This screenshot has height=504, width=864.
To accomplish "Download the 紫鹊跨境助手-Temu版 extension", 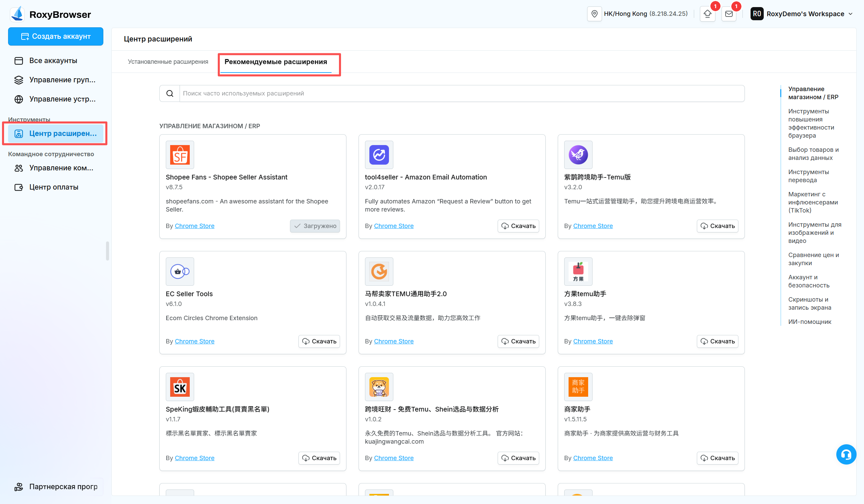I will point(717,226).
